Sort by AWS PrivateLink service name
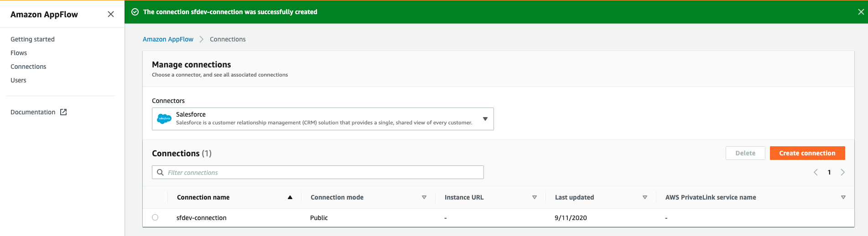 point(843,197)
